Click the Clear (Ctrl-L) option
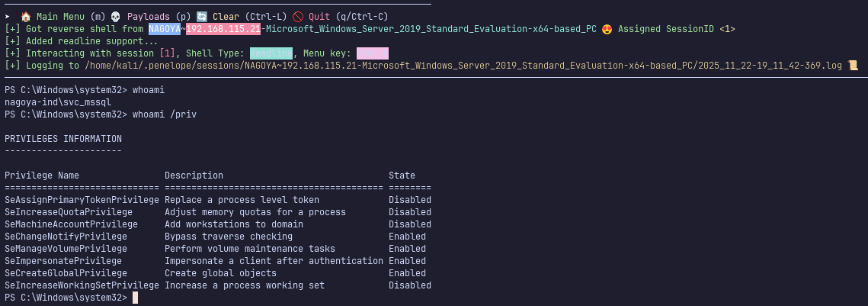Screen dimensions: 868x306 tap(250, 16)
